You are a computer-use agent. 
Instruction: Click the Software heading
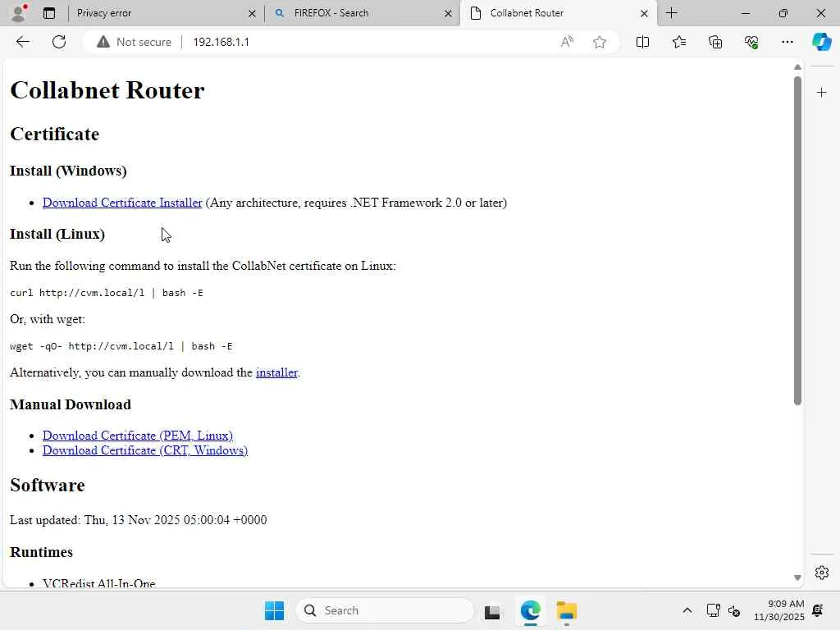47,485
